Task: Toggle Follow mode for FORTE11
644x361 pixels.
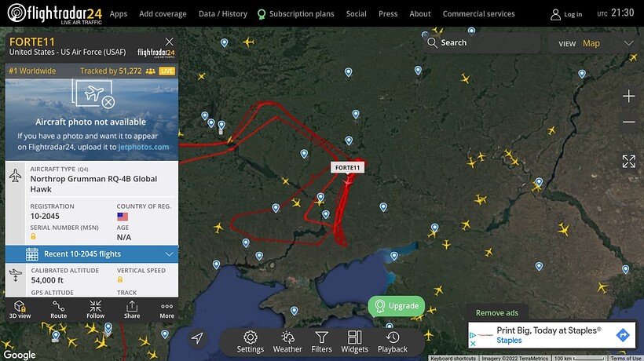Action: 95,310
